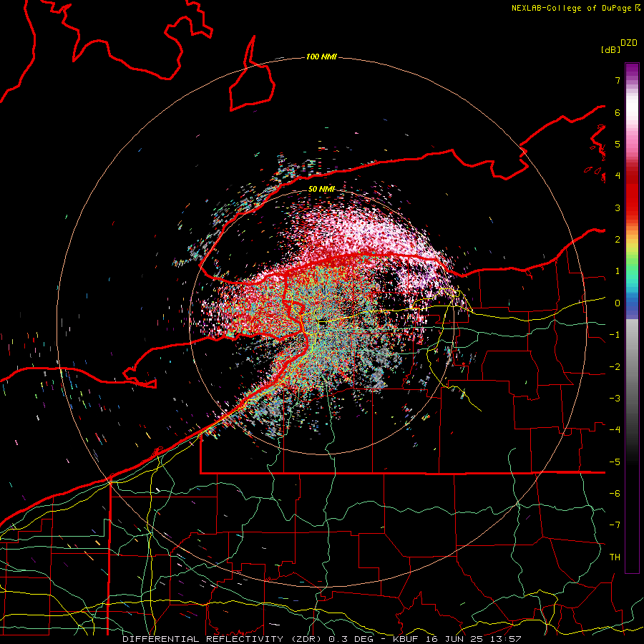The image size is (644, 644).
Task: Click the 2 value on color scale
Action: 618,240
